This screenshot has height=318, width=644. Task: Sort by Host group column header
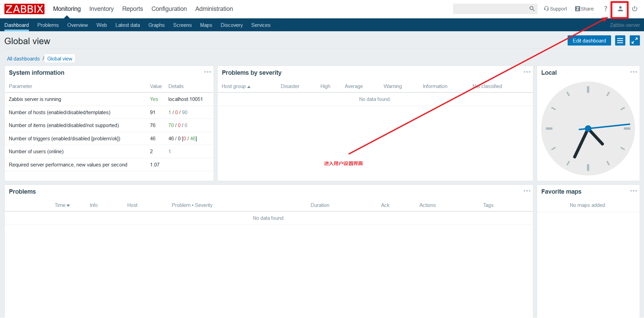click(x=236, y=86)
